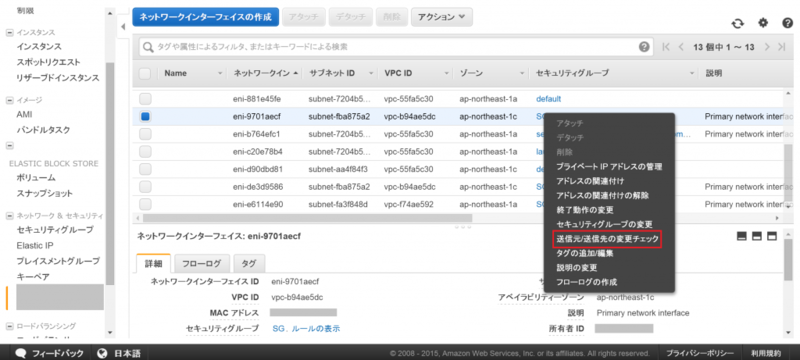Check the row eni-de3d9586

[x=145, y=187]
